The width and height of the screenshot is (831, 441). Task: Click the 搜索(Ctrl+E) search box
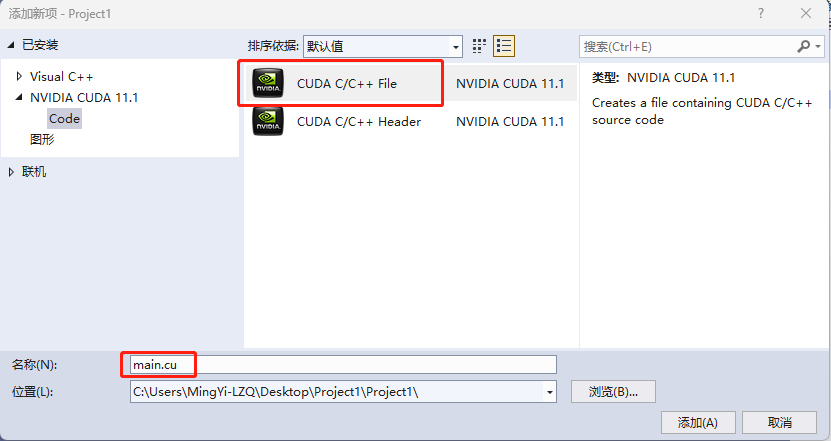point(688,47)
